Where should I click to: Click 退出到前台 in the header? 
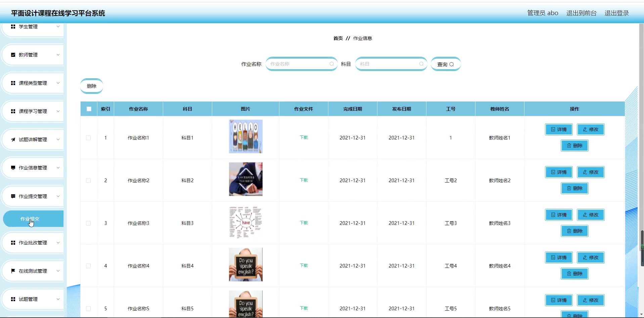pos(582,13)
